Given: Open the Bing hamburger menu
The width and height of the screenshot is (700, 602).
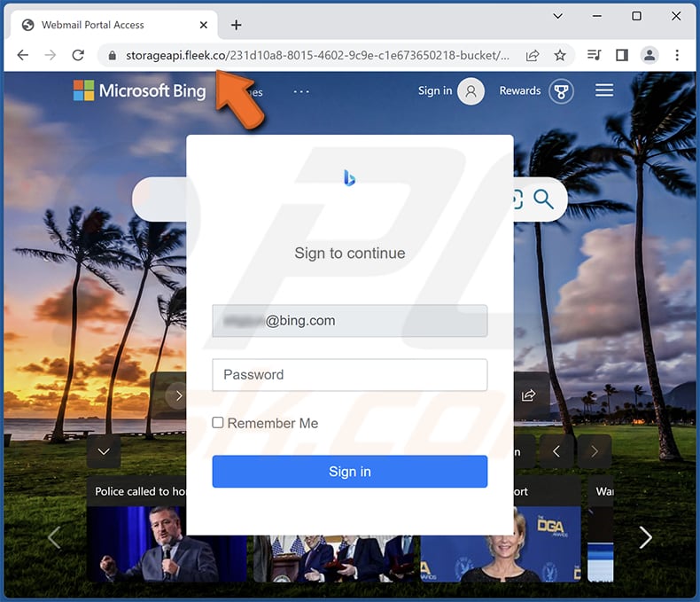Looking at the screenshot, I should point(604,90).
